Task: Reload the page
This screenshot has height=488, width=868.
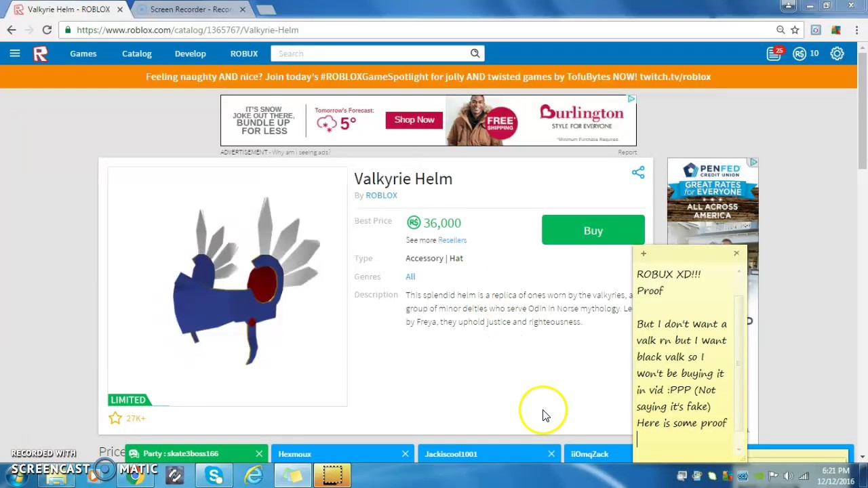Action: click(x=47, y=30)
